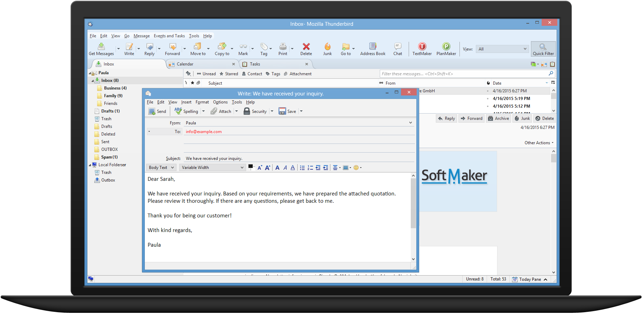Click the Subject field in compose window
The image size is (644, 324).
point(299,159)
